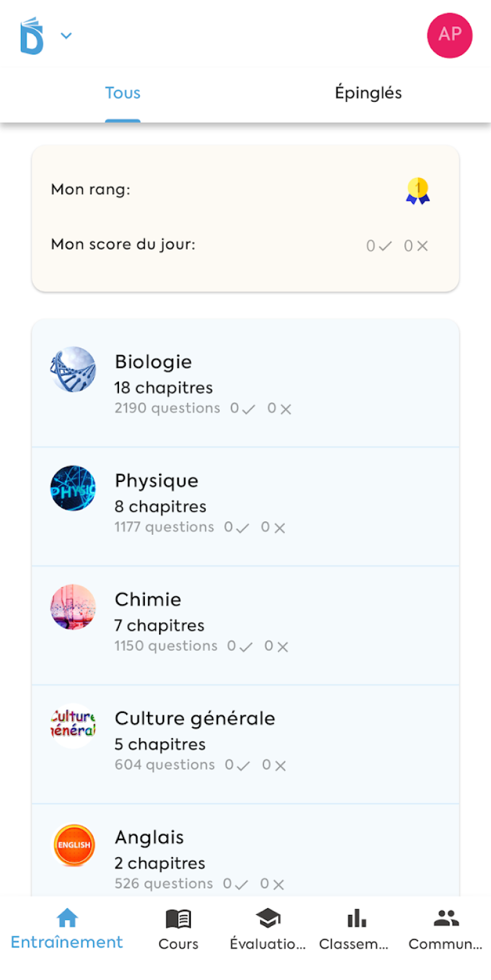Open the Physique subject

pos(245,502)
